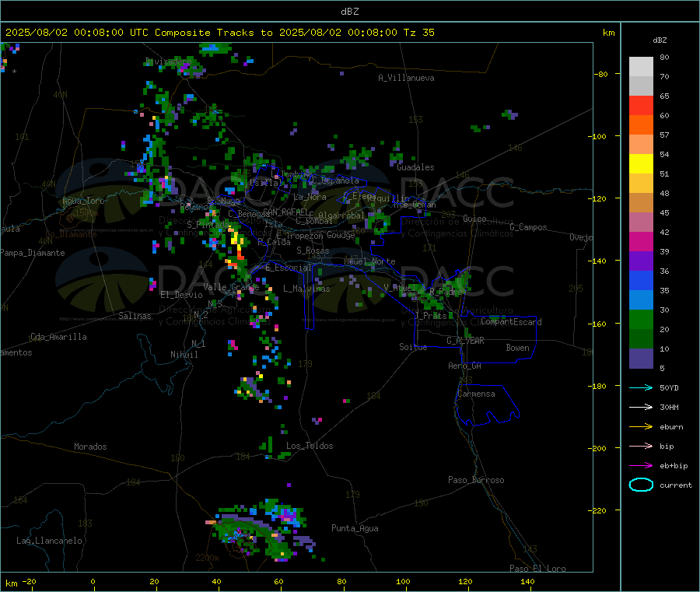Click the 65 dBZ red color swatch
This screenshot has height=592, width=700.
coord(641,105)
